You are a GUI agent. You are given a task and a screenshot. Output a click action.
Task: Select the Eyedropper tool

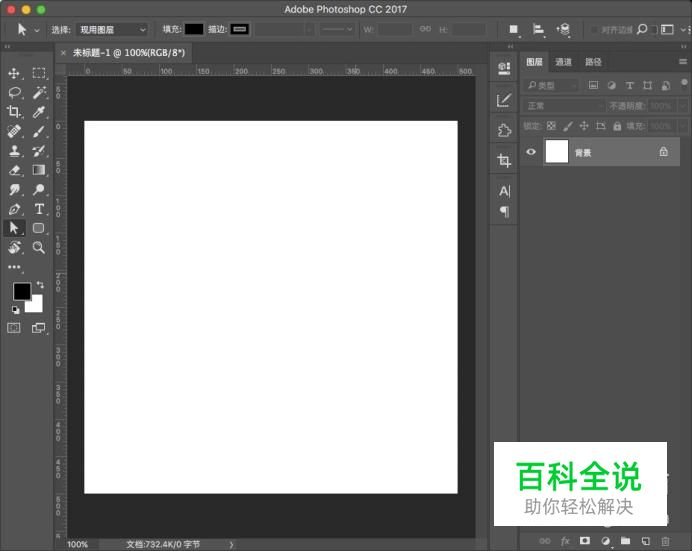pyautogui.click(x=39, y=112)
